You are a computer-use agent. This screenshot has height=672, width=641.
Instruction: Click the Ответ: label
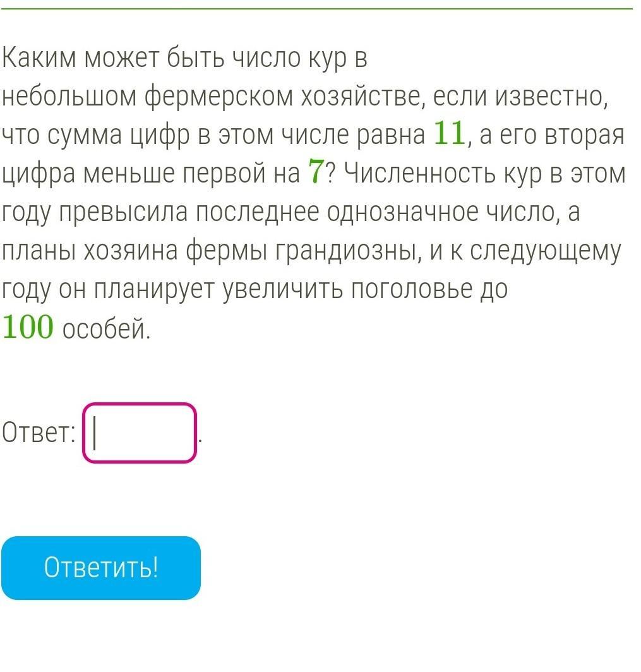tap(39, 433)
